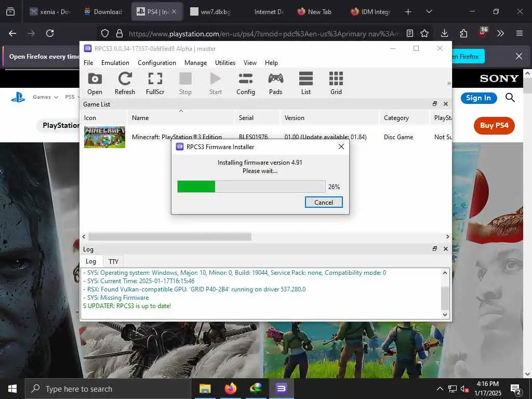
Task: Switch to the TTY tab
Action: [113, 262]
